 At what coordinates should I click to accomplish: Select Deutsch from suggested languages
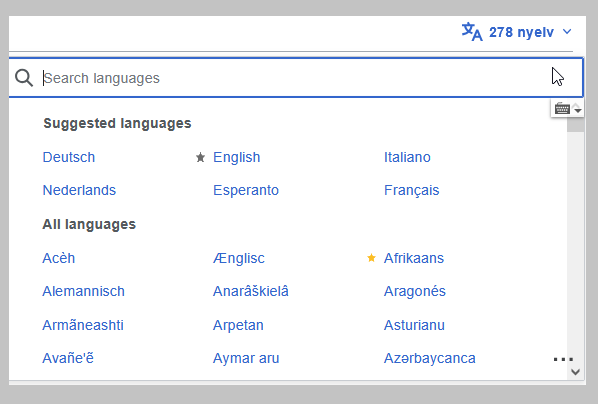[69, 157]
